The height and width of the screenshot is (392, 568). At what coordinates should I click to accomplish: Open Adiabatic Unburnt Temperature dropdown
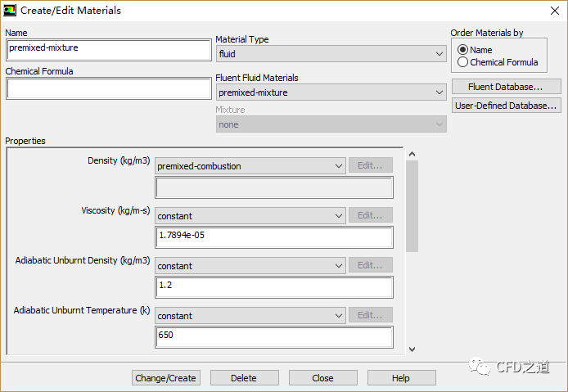pyautogui.click(x=250, y=316)
